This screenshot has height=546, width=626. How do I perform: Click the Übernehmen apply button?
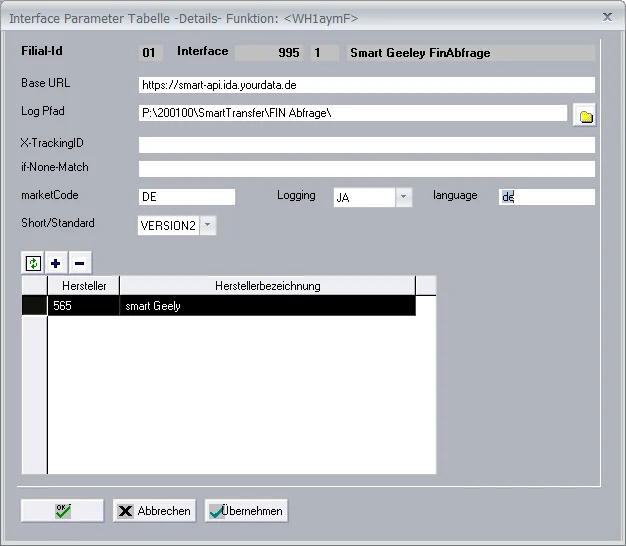[x=246, y=510]
